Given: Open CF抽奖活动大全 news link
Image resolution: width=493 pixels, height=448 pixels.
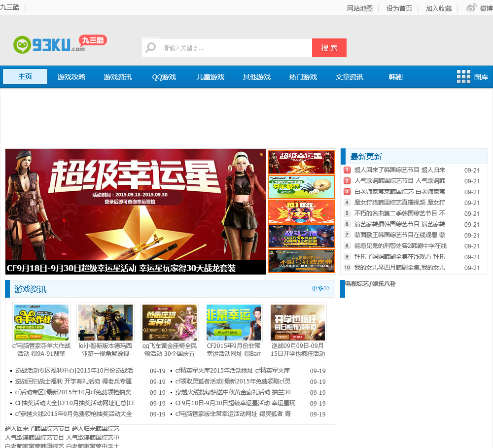Looking at the screenshot, I should pyautogui.click(x=75, y=403).
